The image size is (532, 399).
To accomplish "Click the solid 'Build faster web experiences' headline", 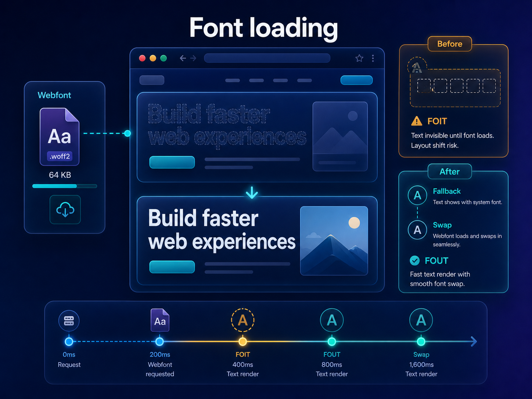I will pyautogui.click(x=222, y=230).
